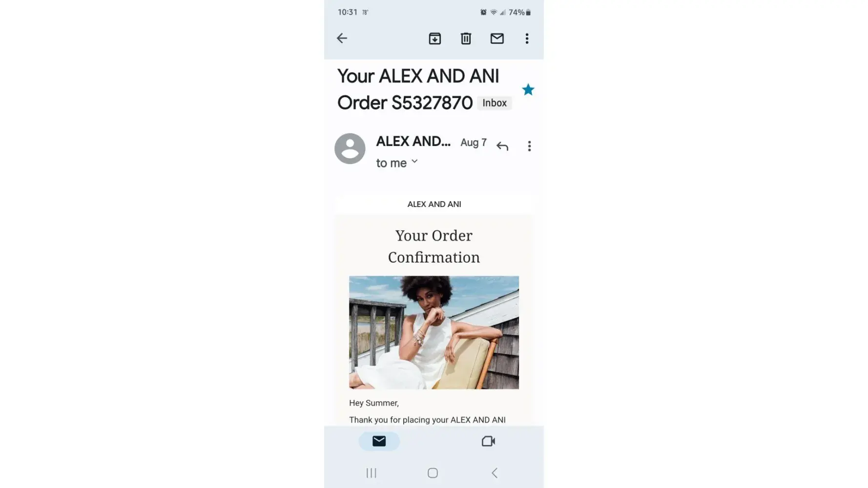Delete email with trash icon
This screenshot has width=868, height=488.
pos(466,39)
